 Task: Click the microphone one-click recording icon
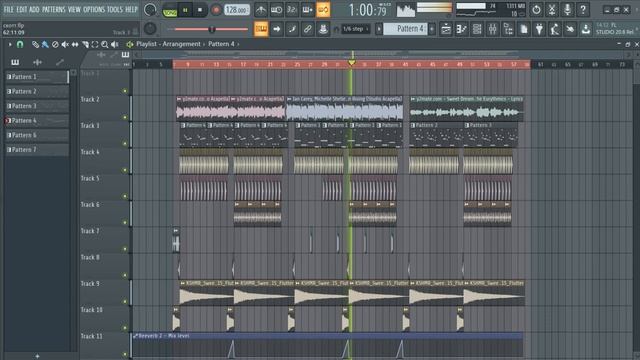567,9
